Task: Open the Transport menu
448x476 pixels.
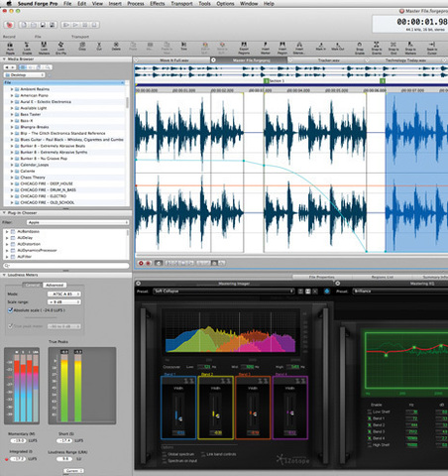Action: (x=181, y=4)
